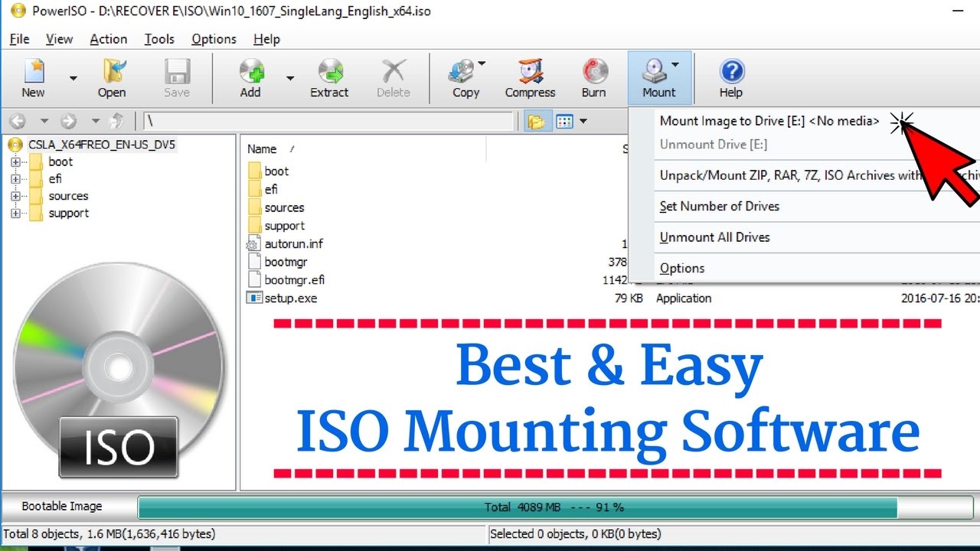This screenshot has width=980, height=551.
Task: Click the path address field
Action: pyautogui.click(x=328, y=121)
